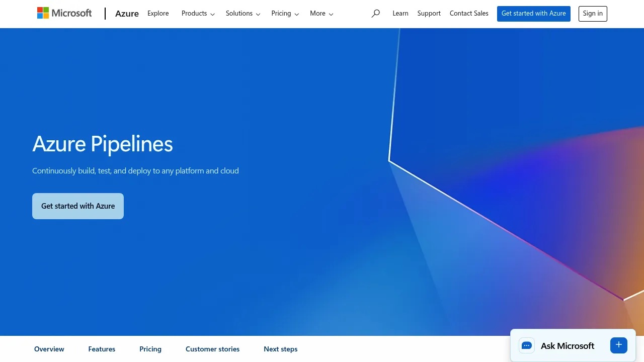The height and width of the screenshot is (362, 644).
Task: Switch to the Features section tab
Action: 102,349
